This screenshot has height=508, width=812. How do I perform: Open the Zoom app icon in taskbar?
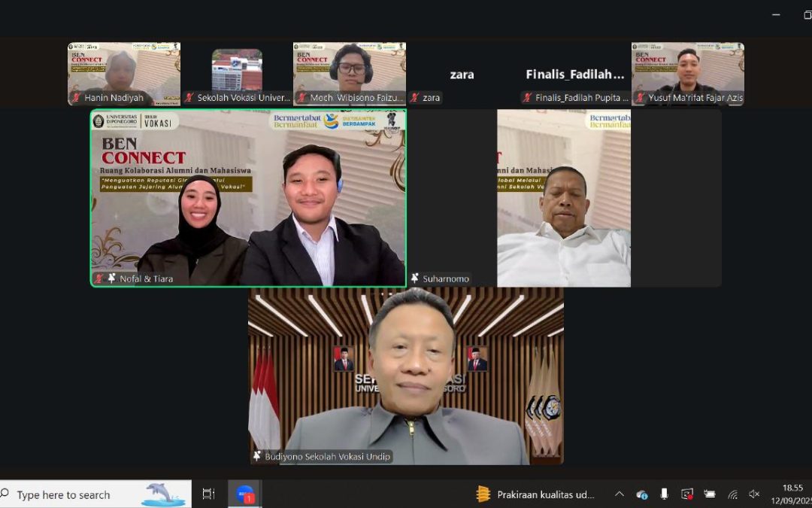point(245,494)
